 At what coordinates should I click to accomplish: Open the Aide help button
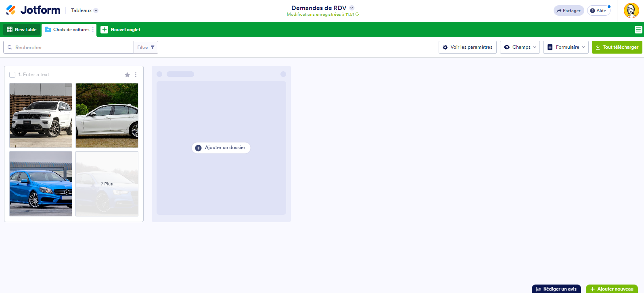coord(598,10)
